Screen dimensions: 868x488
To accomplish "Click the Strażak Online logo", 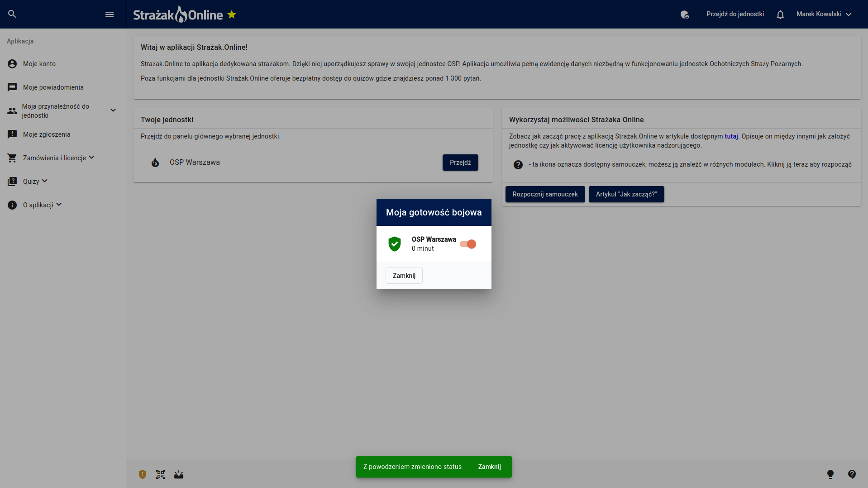I will coord(178,14).
